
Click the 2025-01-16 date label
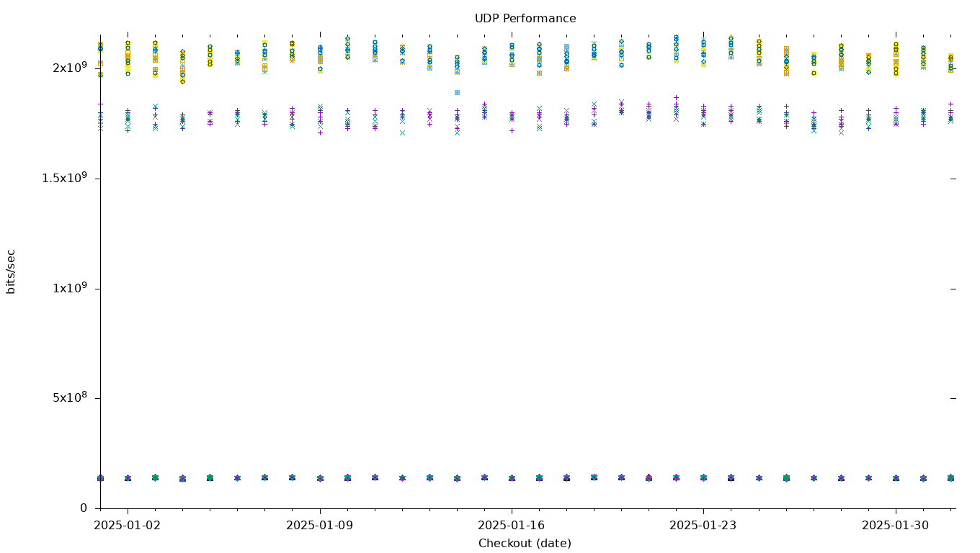[x=511, y=526]
